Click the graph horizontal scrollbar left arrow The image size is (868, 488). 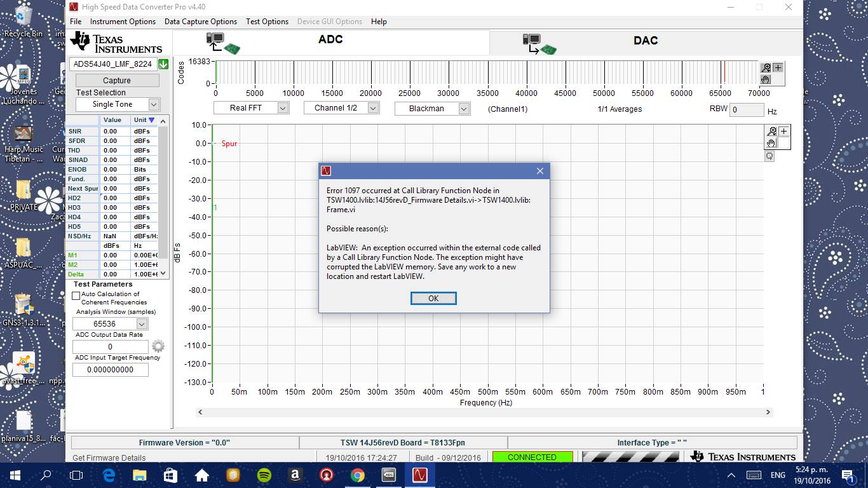pyautogui.click(x=200, y=412)
